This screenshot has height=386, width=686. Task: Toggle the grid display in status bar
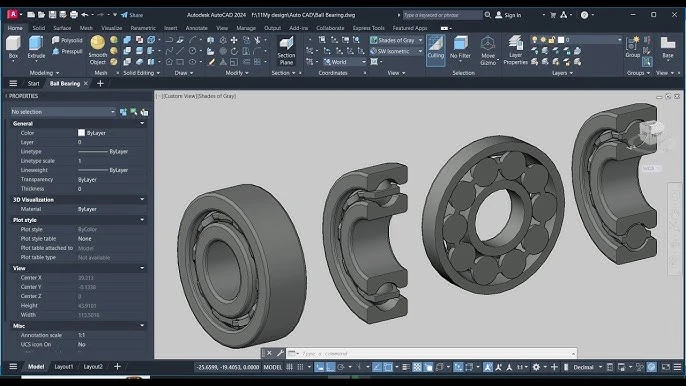pyautogui.click(x=290, y=367)
